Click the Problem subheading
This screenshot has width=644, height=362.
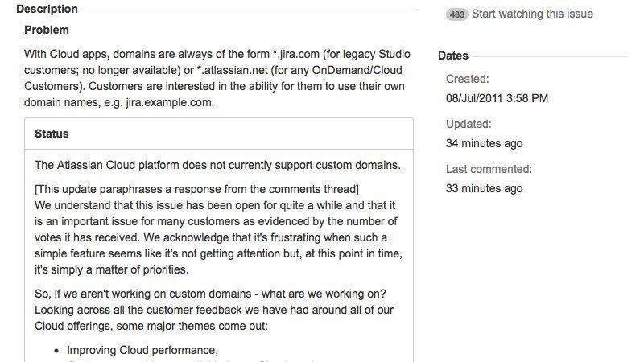pyautogui.click(x=47, y=30)
